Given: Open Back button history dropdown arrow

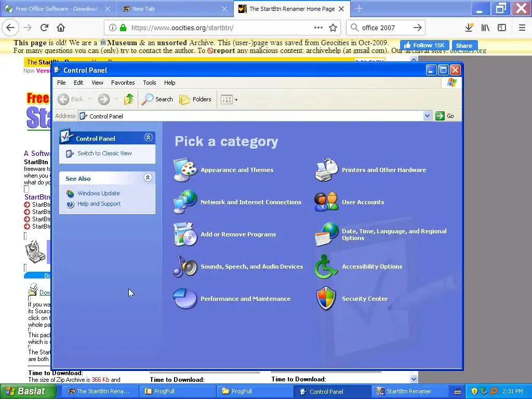Looking at the screenshot, I should pos(89,99).
